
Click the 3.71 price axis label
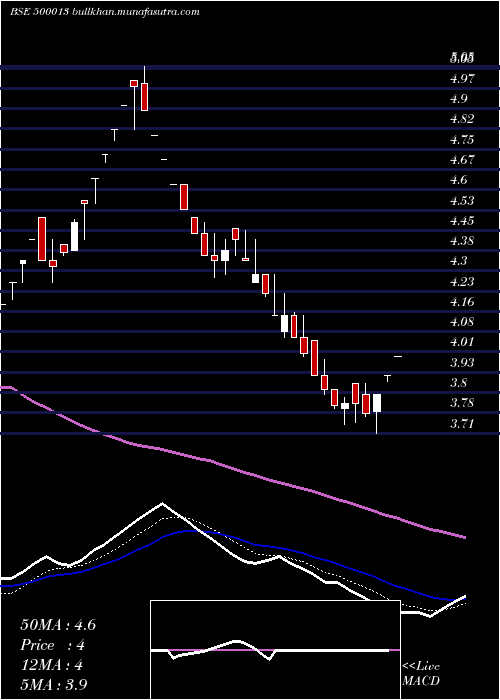462,423
